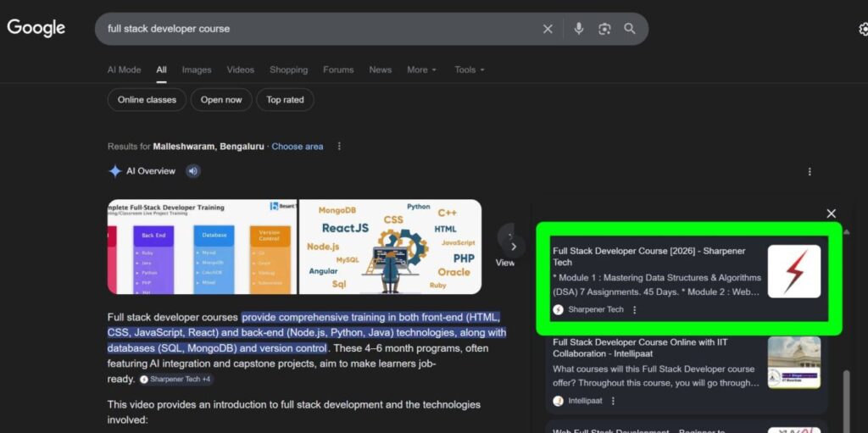Switch to AI Mode tab

pos(124,69)
